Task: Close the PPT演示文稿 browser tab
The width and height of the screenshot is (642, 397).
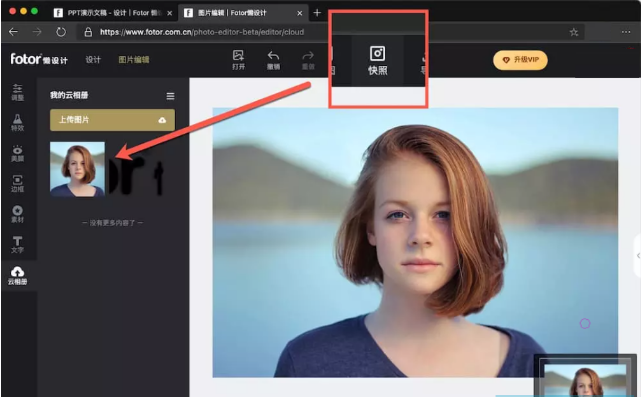Action: coord(170,13)
